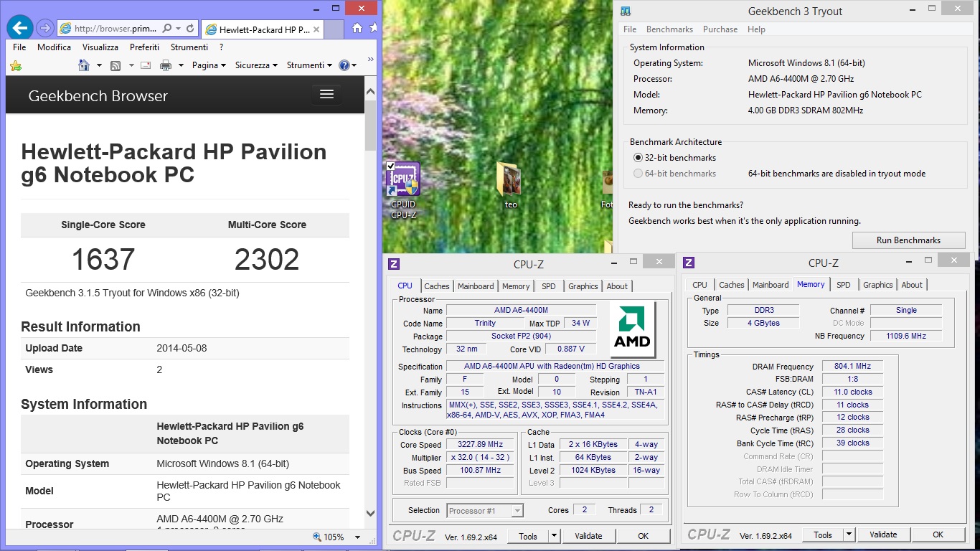
Task: Click zoom magnifier icon in IE status bar
Action: pyautogui.click(x=317, y=537)
